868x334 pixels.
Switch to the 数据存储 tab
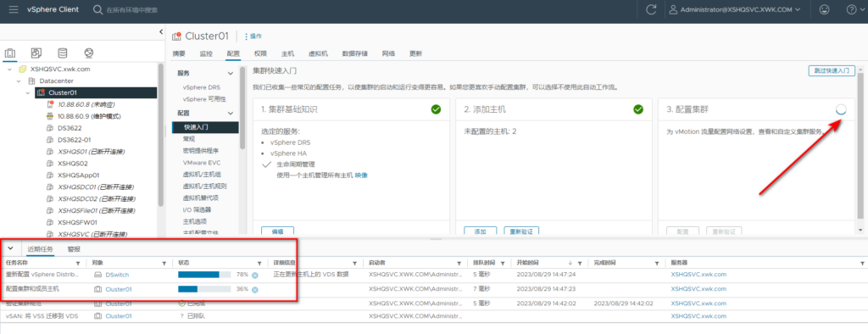point(355,53)
